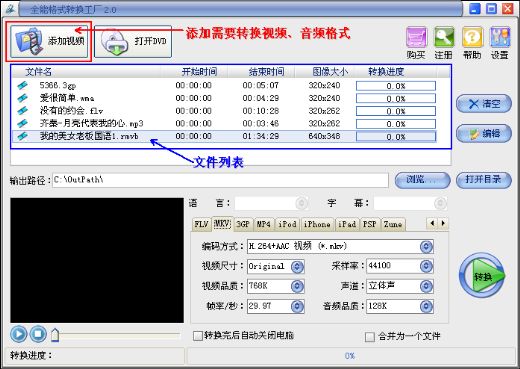Stop the preview playback
The width and height of the screenshot is (520, 369).
pos(38,334)
